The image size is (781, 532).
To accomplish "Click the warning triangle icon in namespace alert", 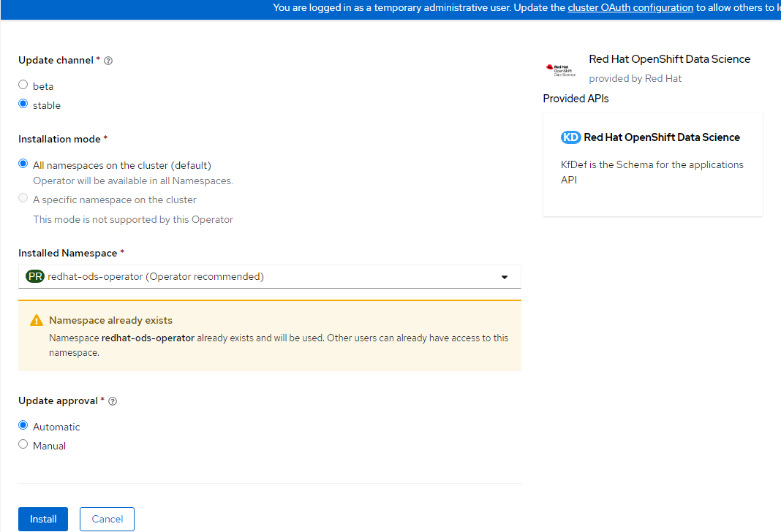I will pyautogui.click(x=37, y=320).
